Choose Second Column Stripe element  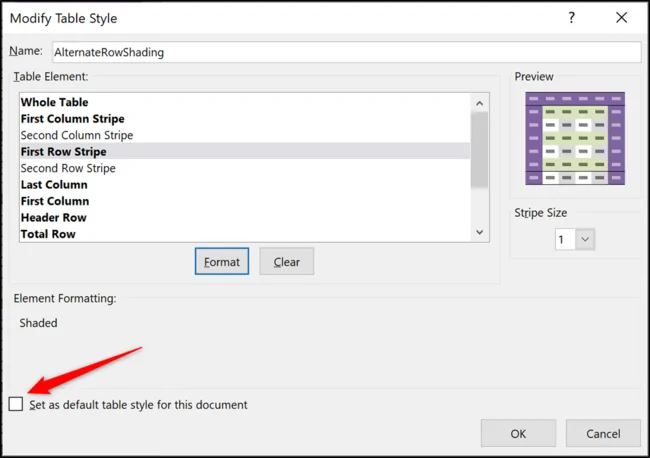pos(77,135)
